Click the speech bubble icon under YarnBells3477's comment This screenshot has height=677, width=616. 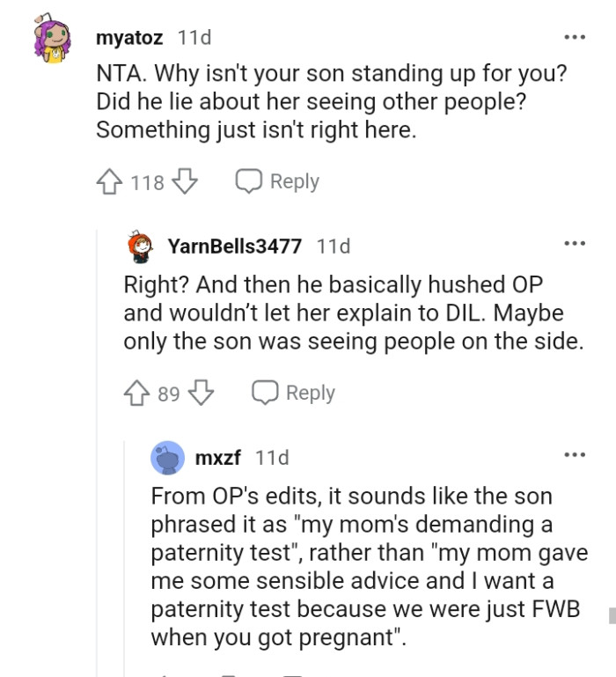[266, 393]
